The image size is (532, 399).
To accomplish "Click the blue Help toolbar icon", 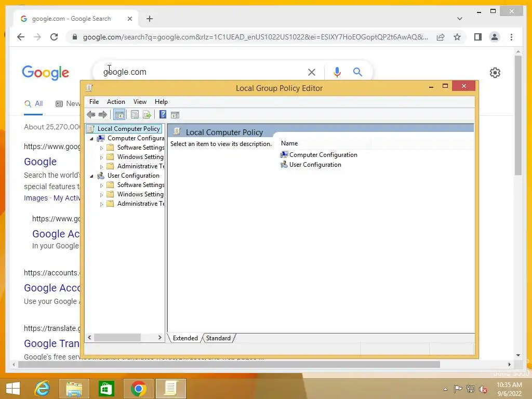I will point(163,115).
